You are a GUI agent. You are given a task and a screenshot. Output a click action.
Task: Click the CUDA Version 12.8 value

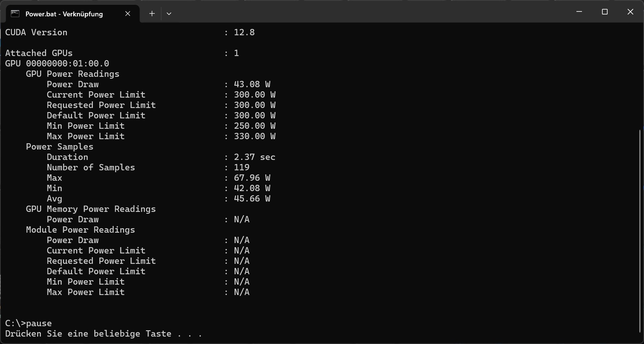(x=244, y=32)
